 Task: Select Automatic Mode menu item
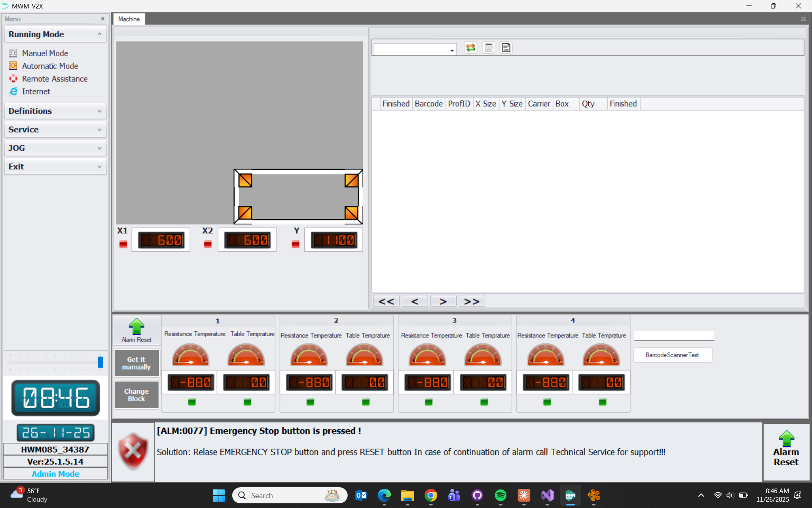tap(50, 66)
